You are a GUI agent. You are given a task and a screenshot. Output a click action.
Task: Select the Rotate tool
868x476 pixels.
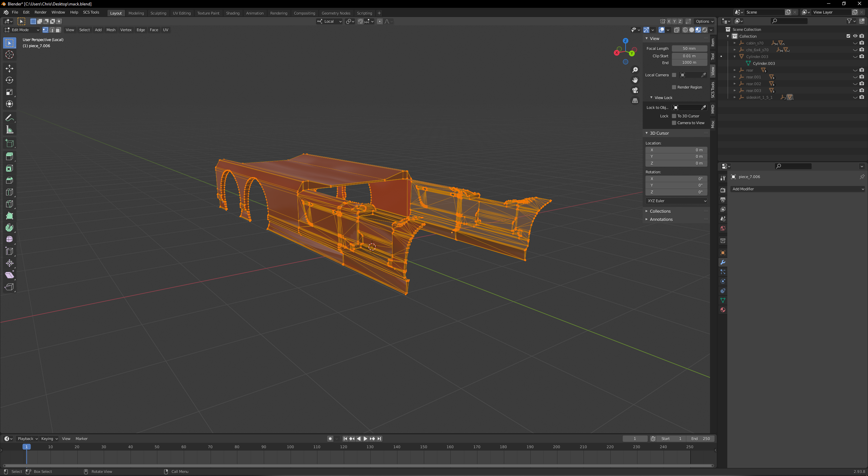[9, 80]
